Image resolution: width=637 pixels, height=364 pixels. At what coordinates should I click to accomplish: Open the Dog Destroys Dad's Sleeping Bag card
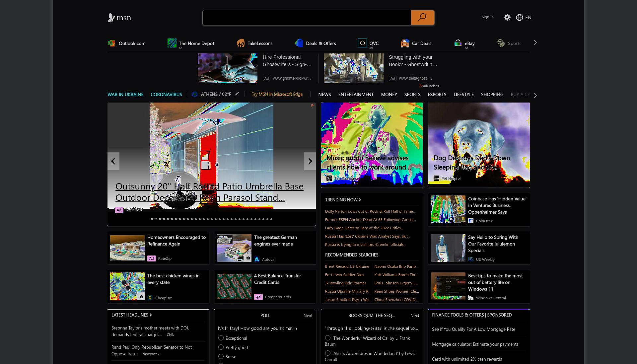(479, 145)
